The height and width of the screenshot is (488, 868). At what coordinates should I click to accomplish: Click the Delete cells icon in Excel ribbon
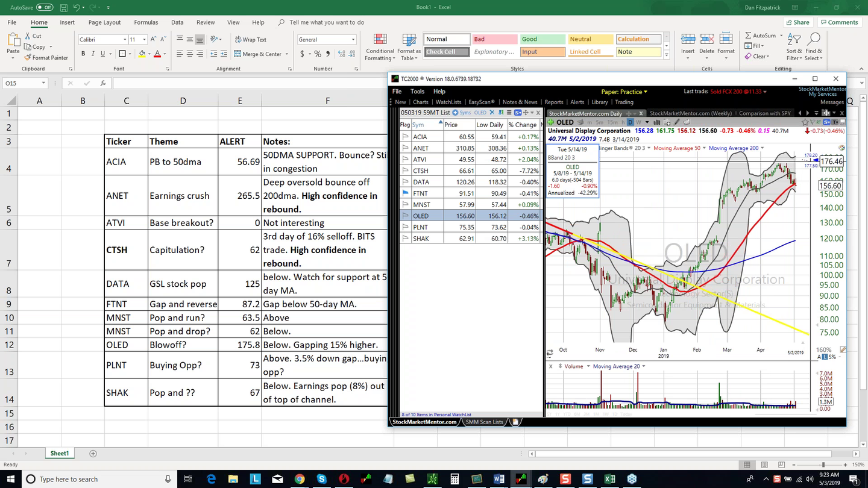(706, 39)
